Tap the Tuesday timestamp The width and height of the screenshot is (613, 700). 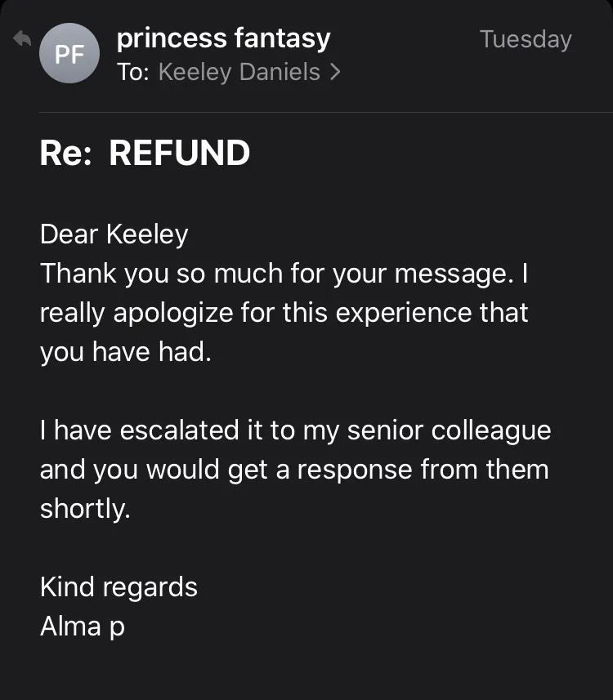pyautogui.click(x=526, y=39)
